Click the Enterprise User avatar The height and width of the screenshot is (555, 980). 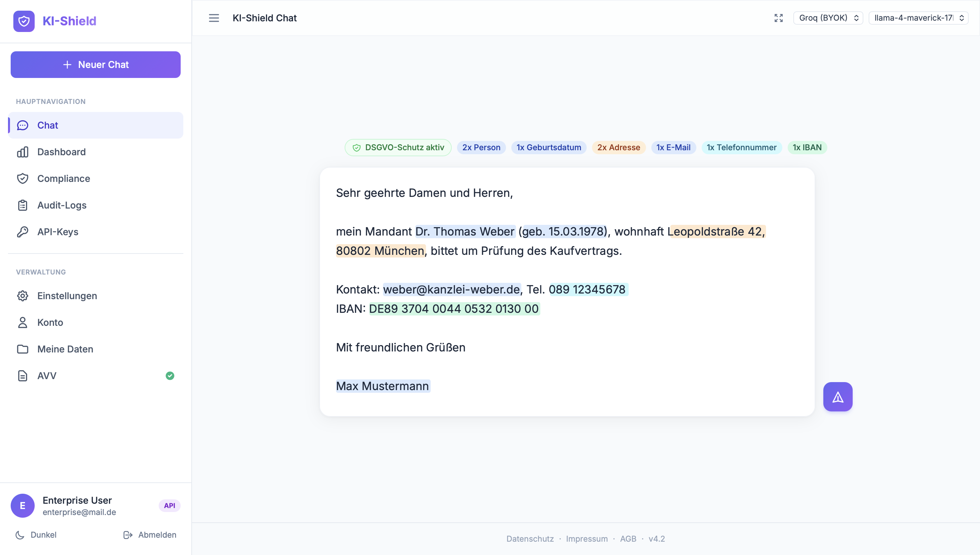pos(22,505)
